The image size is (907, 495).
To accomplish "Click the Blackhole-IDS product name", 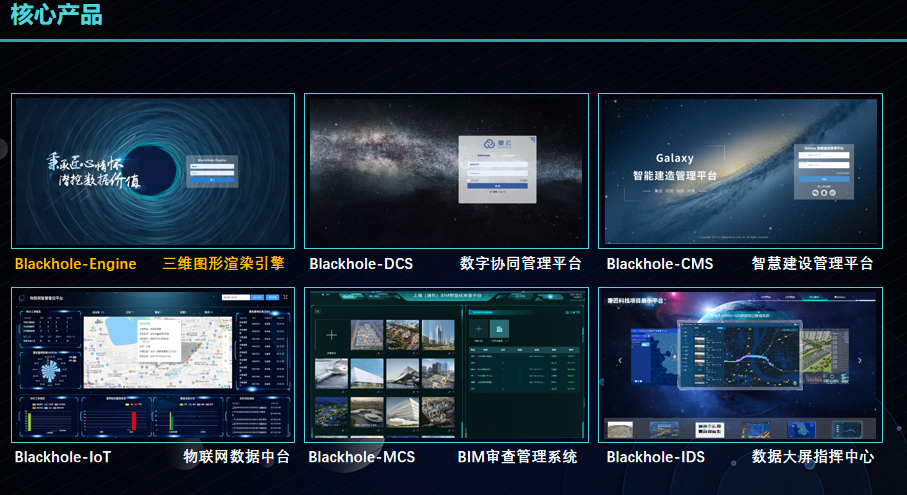I will [655, 457].
